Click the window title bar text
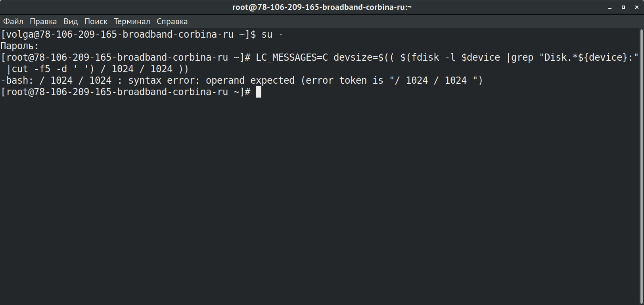The height and width of the screenshot is (305, 644). click(322, 7)
